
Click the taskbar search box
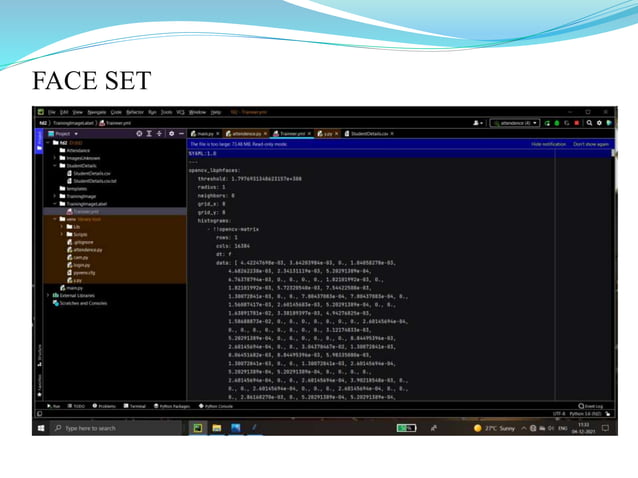(x=116, y=428)
